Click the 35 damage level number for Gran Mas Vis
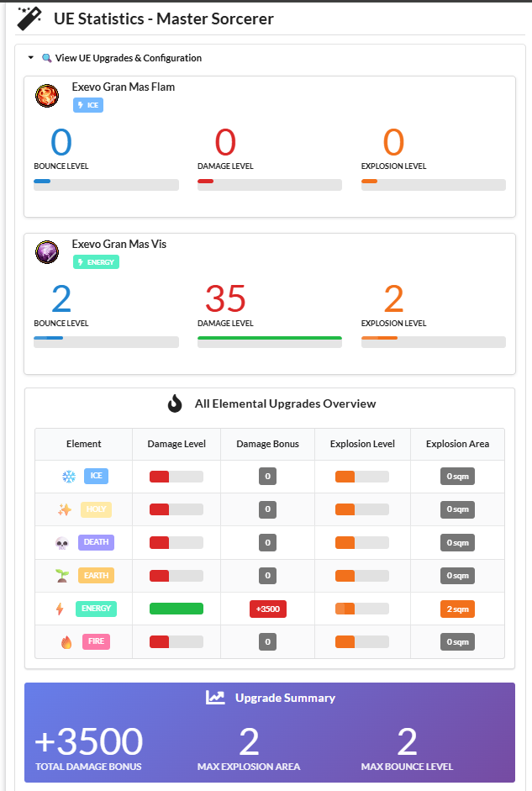 coord(225,298)
